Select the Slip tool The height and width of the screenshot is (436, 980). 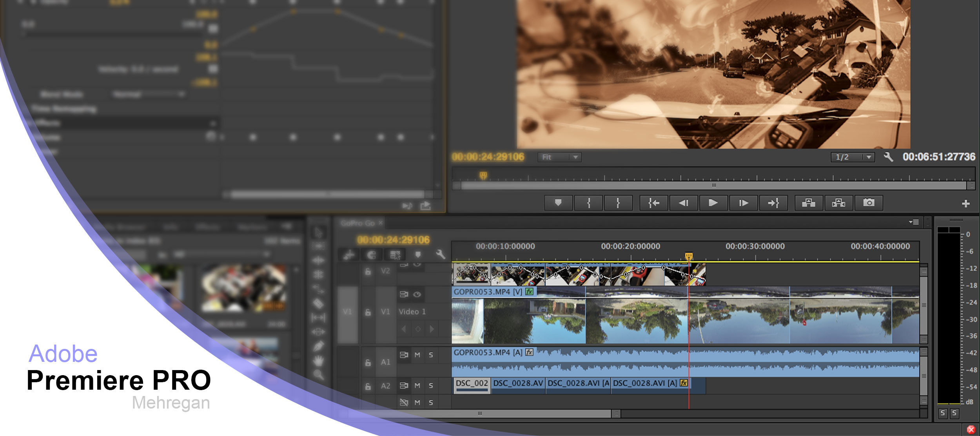[318, 317]
